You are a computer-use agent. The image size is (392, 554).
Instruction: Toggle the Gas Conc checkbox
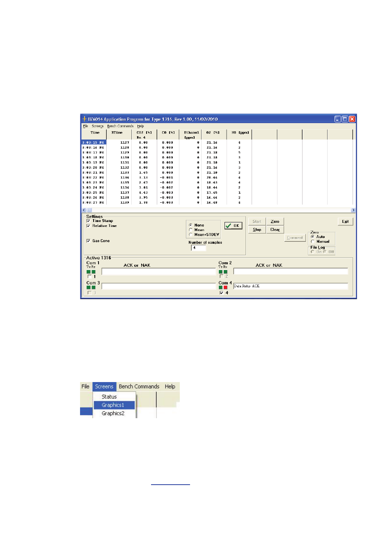(x=88, y=241)
